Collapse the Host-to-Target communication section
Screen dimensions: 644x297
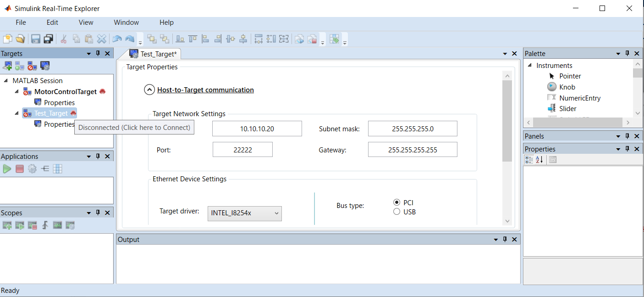pos(149,90)
